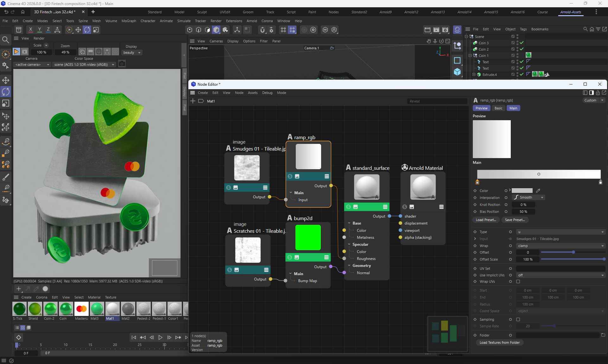Click the Scale tool in left toolbar
608x364 pixels.
point(6,103)
